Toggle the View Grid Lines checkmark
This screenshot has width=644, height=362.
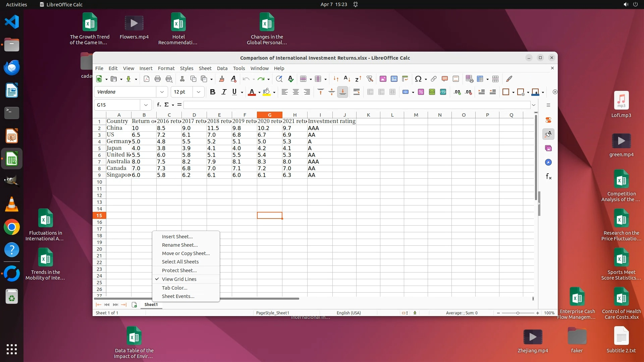(x=179, y=279)
